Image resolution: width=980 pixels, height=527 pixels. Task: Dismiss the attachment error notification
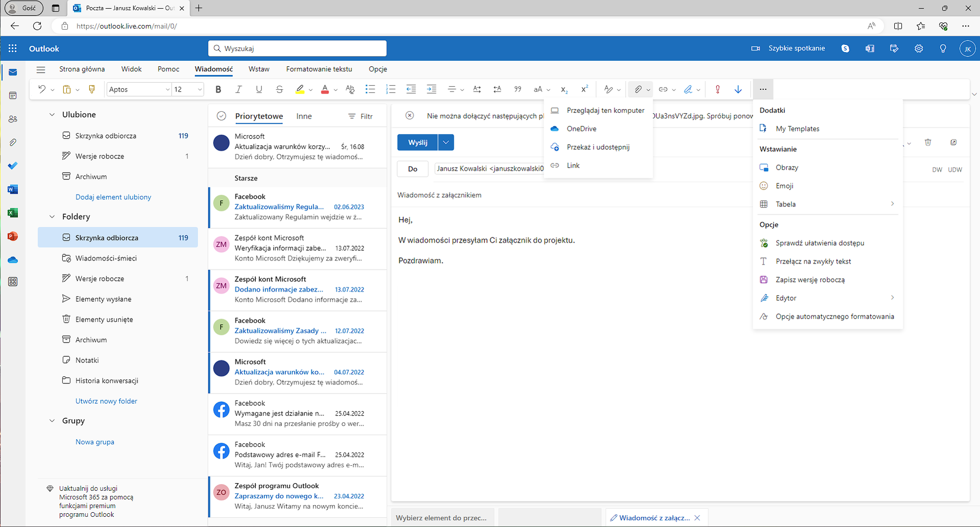click(409, 116)
